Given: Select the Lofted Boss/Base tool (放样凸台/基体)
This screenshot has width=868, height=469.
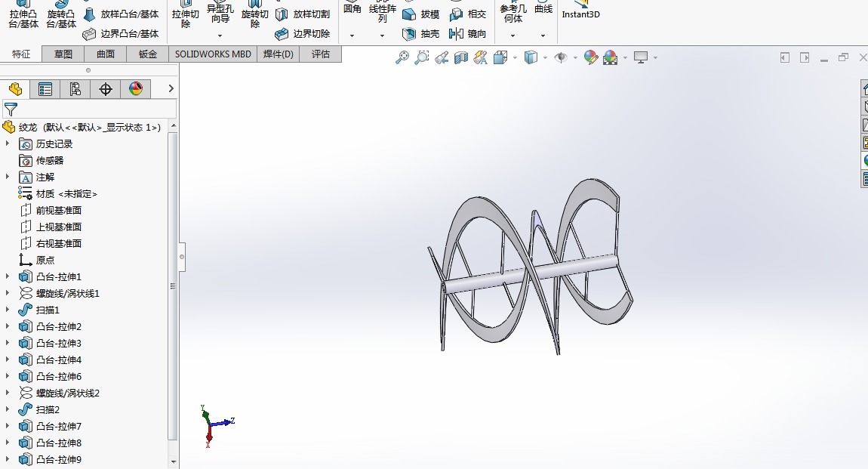Looking at the screenshot, I should 121,14.
